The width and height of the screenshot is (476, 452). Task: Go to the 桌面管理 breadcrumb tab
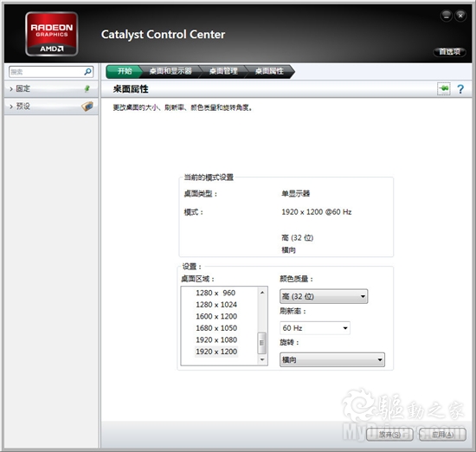click(223, 71)
